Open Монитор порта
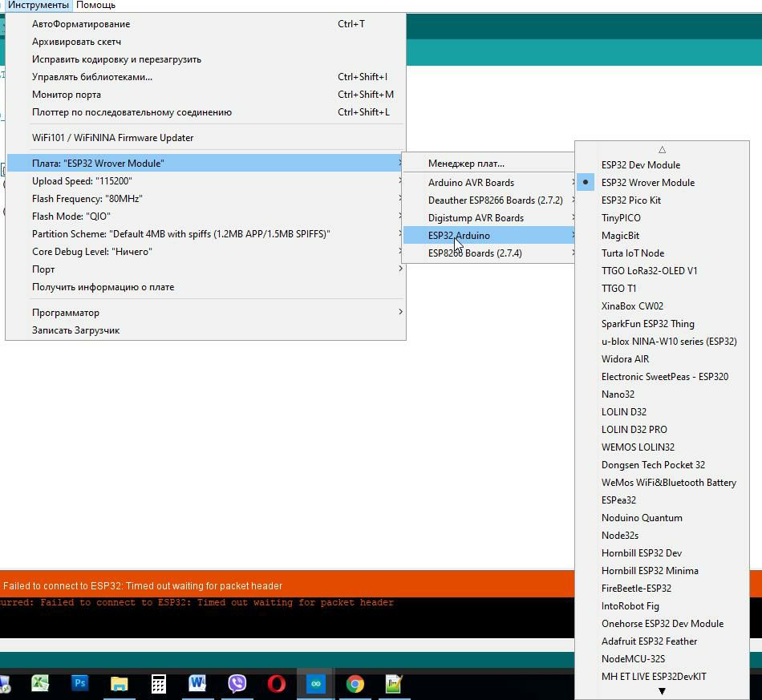 click(x=205, y=95)
